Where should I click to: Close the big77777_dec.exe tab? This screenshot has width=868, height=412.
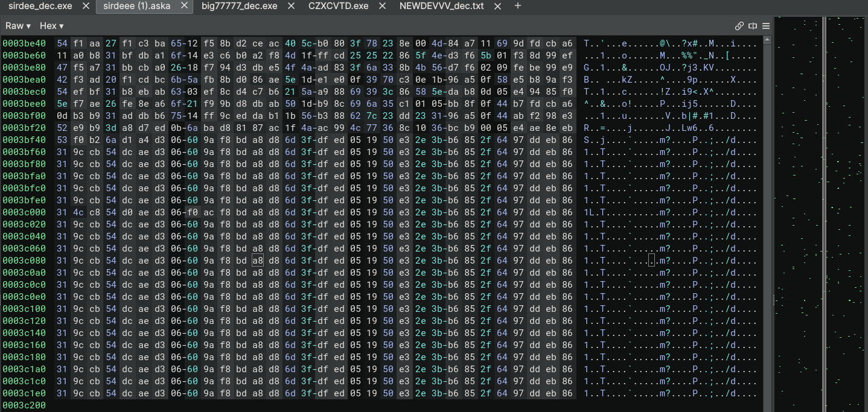click(x=292, y=6)
